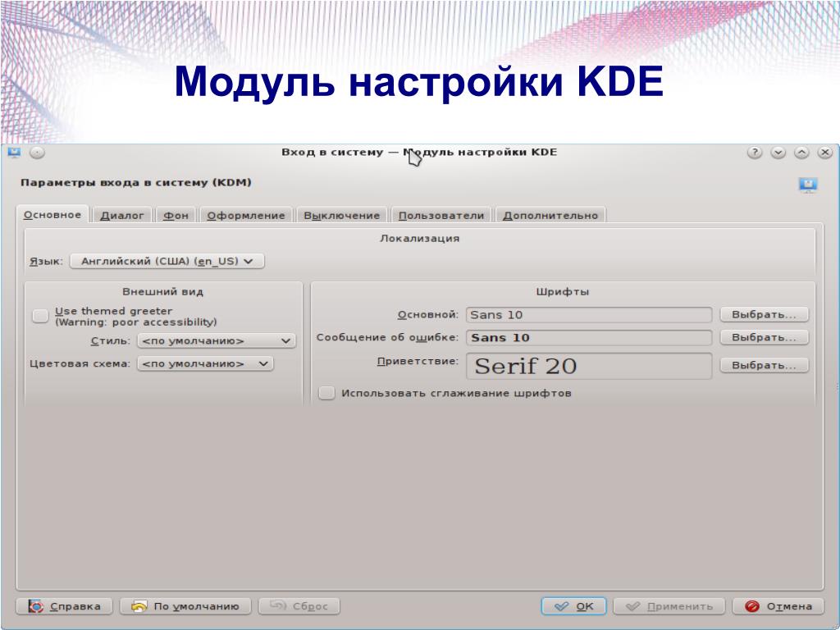The height and width of the screenshot is (630, 840).
Task: Open the Диалог tab
Action: (122, 216)
